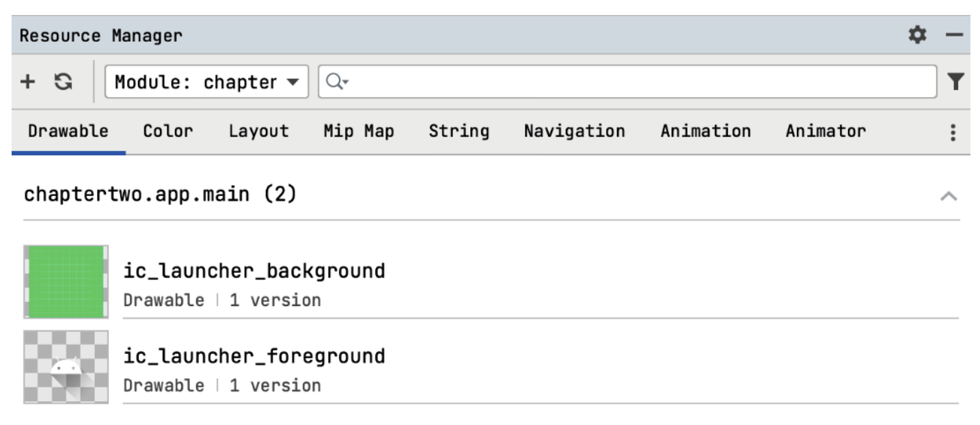This screenshot has width=980, height=425.
Task: Click the refresh resources icon
Action: [64, 82]
